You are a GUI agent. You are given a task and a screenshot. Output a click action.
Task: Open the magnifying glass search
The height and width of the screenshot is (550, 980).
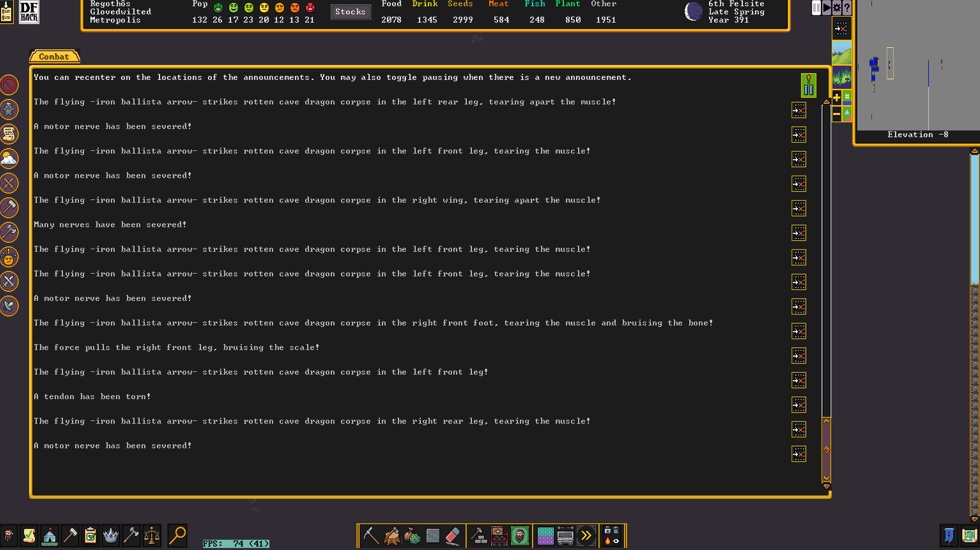[x=177, y=536]
